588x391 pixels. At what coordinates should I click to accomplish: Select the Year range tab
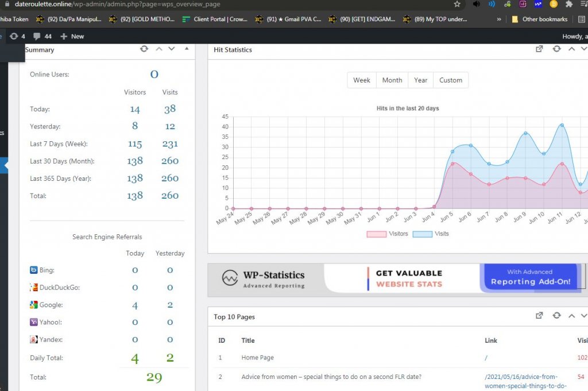(x=421, y=80)
